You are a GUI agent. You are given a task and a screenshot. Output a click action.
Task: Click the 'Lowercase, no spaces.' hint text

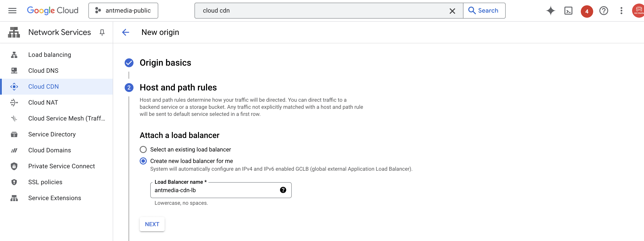pyautogui.click(x=181, y=203)
